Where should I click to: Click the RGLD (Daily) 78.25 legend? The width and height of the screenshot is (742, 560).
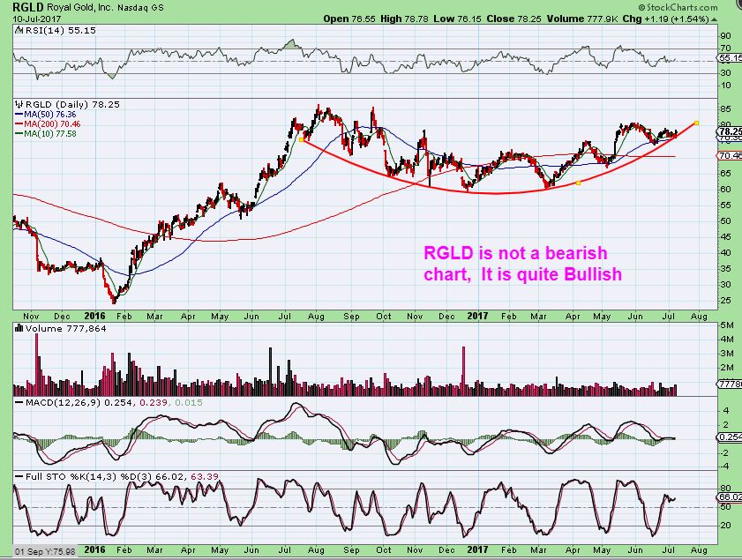point(72,105)
